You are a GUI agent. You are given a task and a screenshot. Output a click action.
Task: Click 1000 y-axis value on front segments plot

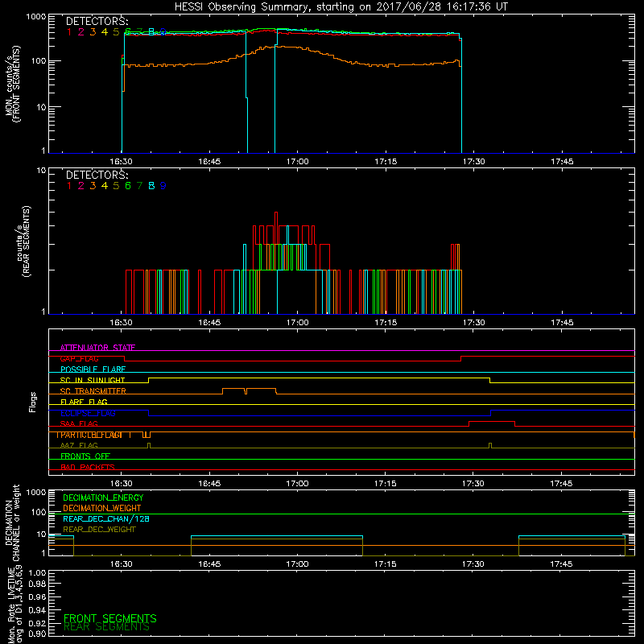[36, 17]
